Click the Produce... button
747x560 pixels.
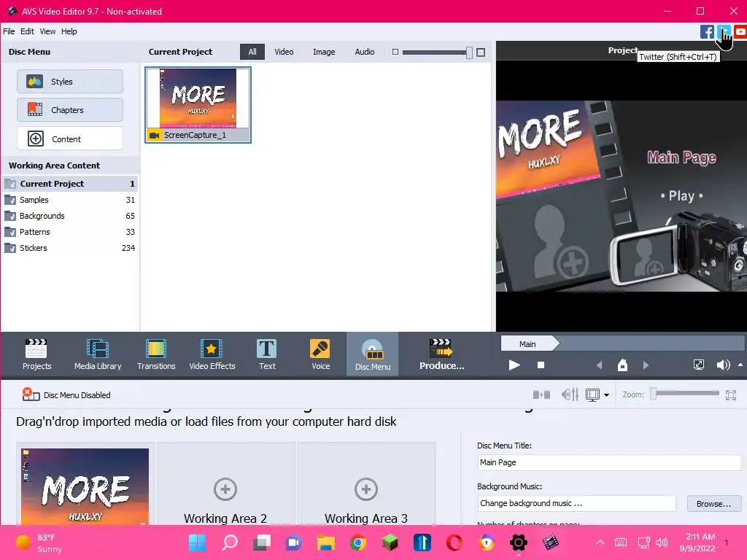tap(441, 354)
